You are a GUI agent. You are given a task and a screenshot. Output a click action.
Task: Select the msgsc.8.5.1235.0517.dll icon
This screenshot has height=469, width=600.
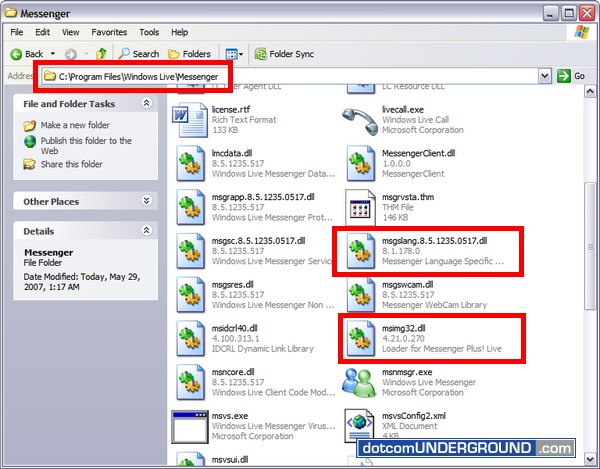point(190,251)
